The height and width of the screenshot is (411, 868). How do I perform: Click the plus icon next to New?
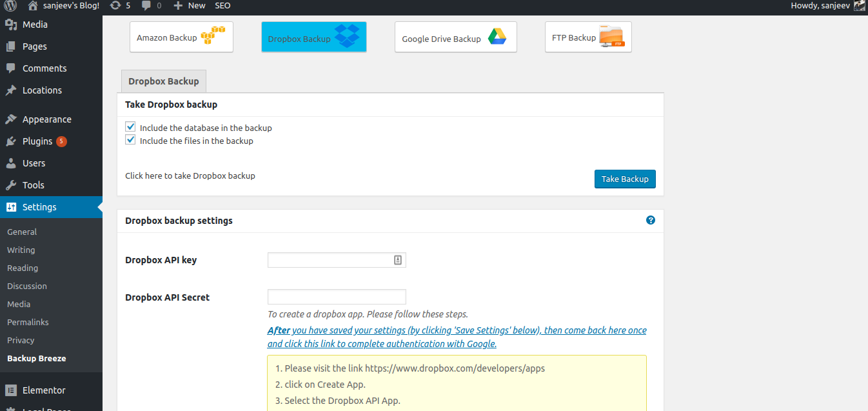178,6
